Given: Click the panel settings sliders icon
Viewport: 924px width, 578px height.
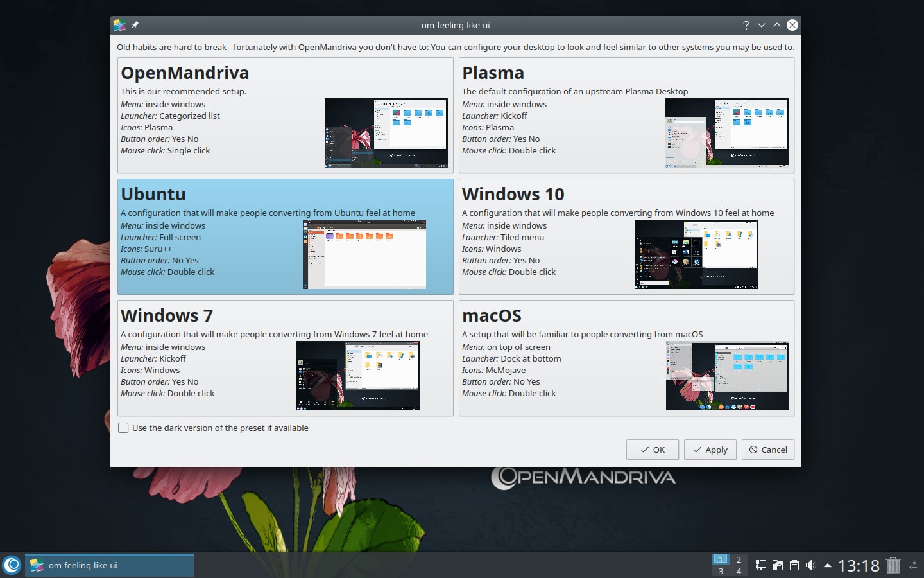Looking at the screenshot, I should (913, 565).
